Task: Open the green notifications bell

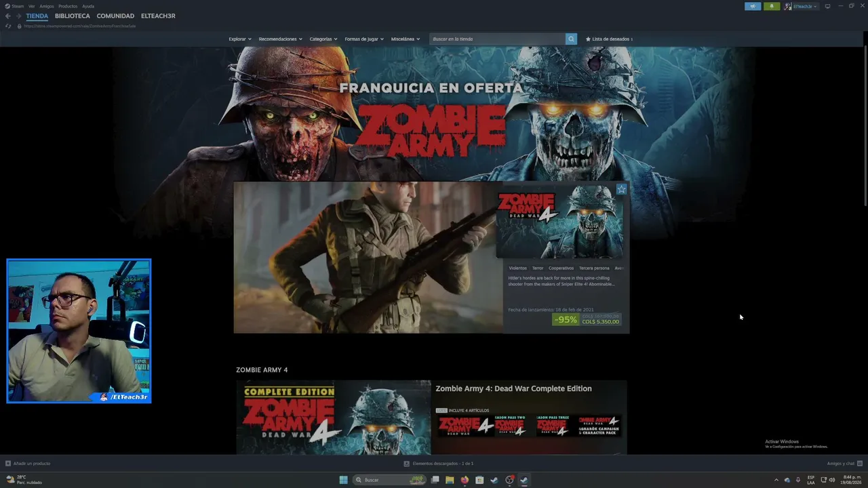Action: click(772, 6)
